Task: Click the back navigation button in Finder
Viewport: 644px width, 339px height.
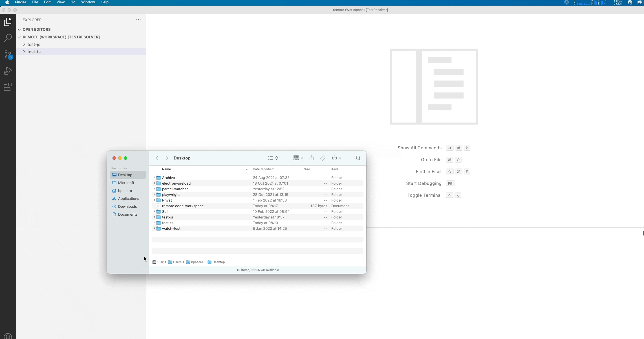Action: (x=156, y=158)
